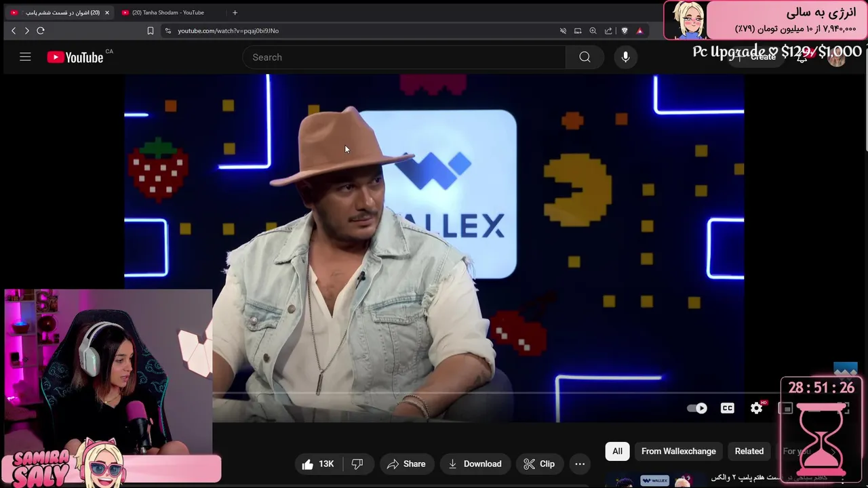Open the player settings gear
Image resolution: width=868 pixels, height=488 pixels.
coord(757,408)
